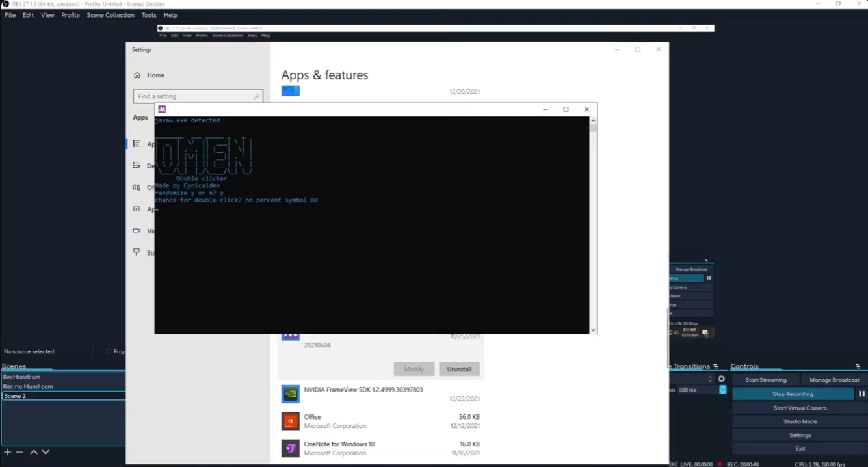This screenshot has width=868, height=467.
Task: Click the "javaw.exe detected" console line
Action: pyautogui.click(x=187, y=120)
